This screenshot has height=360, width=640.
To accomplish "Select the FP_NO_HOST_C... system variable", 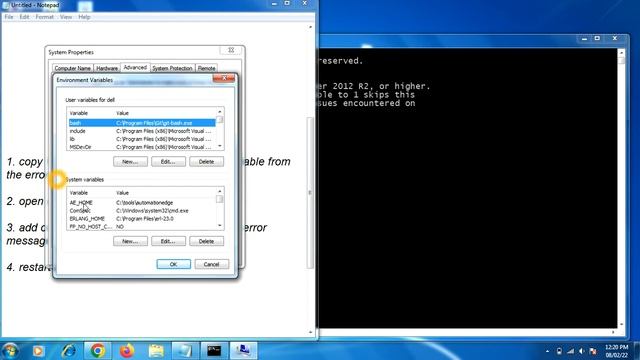I will point(142,226).
